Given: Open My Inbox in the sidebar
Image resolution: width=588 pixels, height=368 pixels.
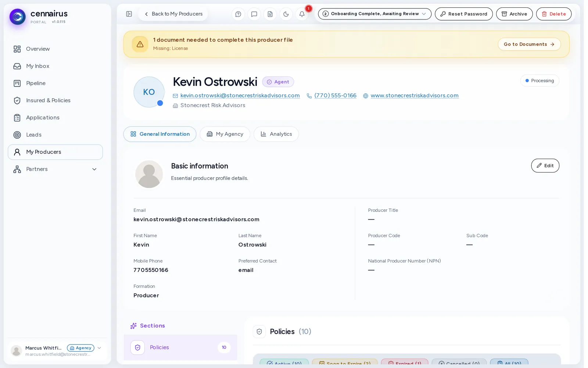Looking at the screenshot, I should 55,66.
